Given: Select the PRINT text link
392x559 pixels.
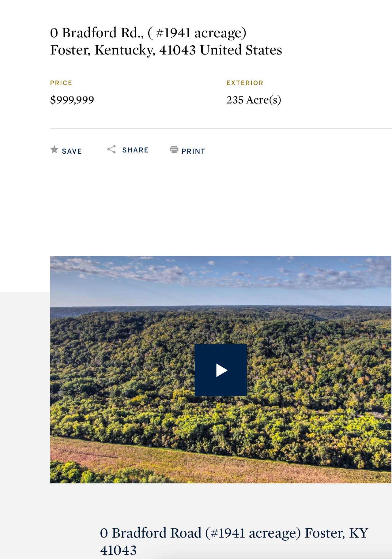Looking at the screenshot, I should [193, 151].
